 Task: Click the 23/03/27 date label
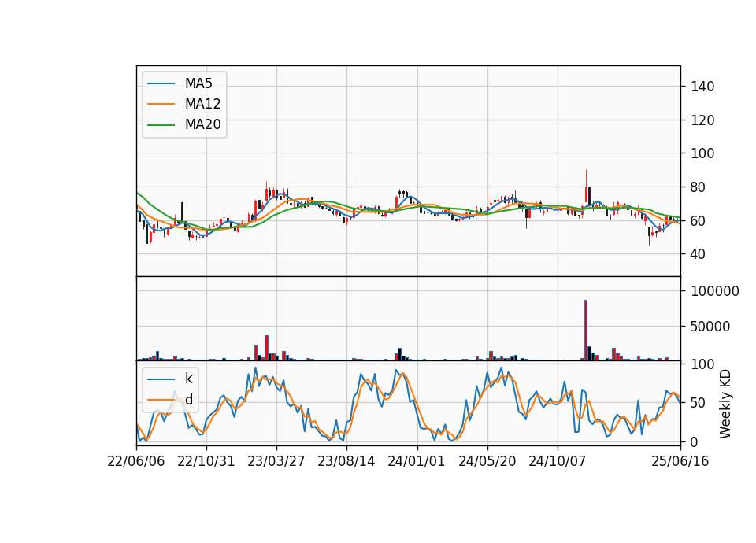(276, 462)
